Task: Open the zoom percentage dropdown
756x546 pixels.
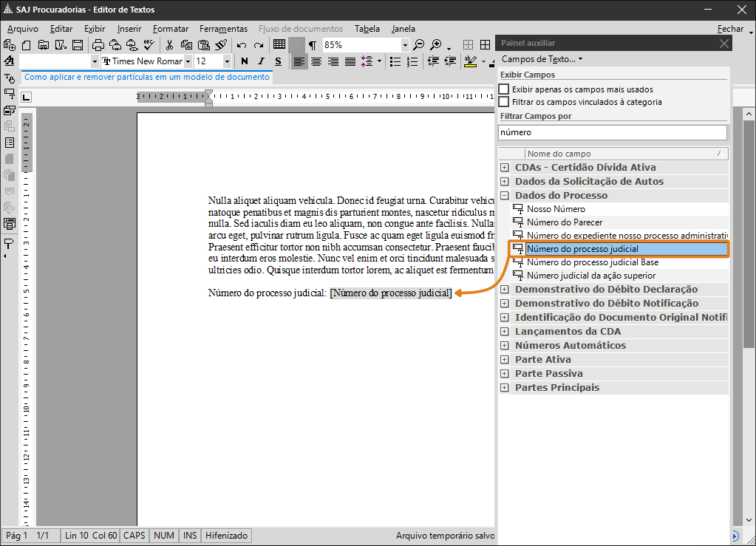Action: (x=404, y=45)
